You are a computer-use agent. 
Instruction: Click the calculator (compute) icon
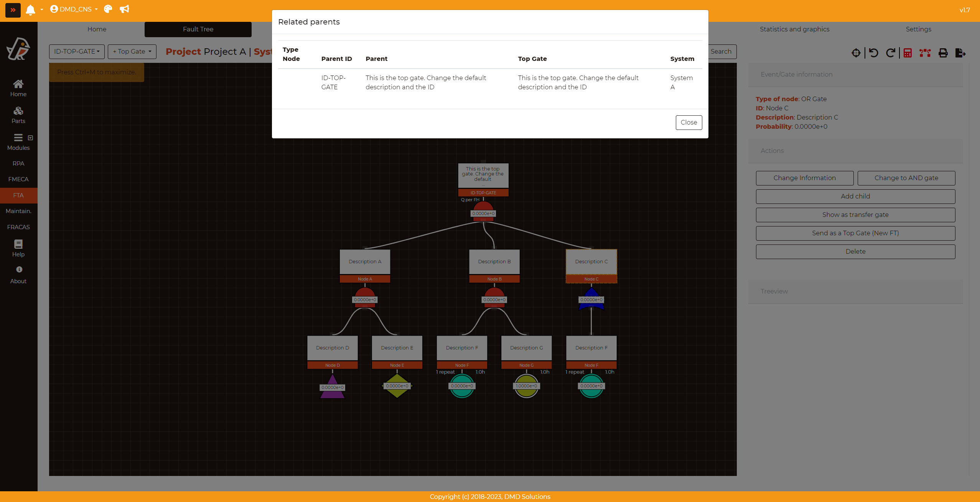907,53
